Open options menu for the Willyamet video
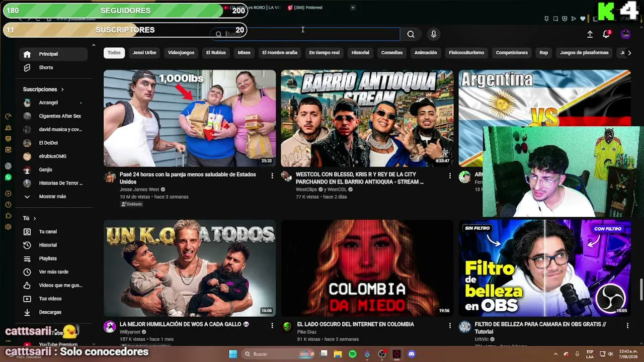Image resolution: width=644 pixels, height=362 pixels. (272, 325)
